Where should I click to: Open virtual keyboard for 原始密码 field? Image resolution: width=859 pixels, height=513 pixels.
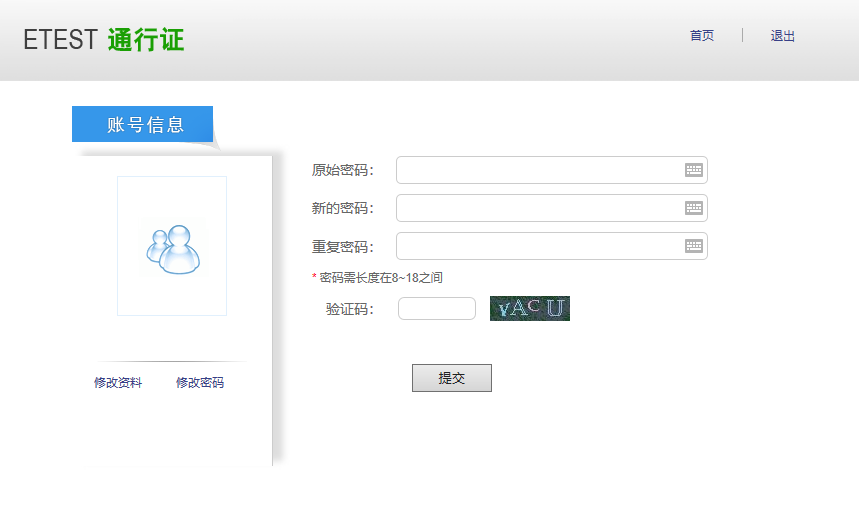694,170
